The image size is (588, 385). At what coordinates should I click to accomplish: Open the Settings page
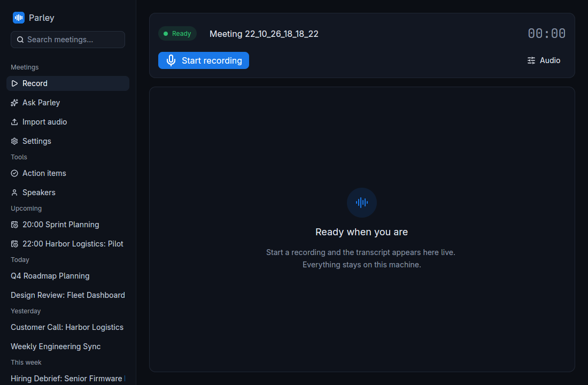coord(68,141)
